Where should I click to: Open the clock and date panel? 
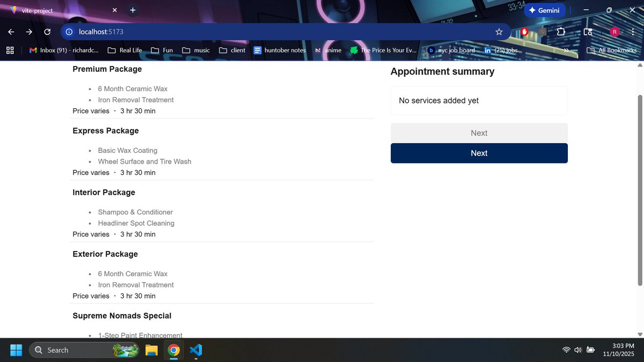[x=618, y=350]
